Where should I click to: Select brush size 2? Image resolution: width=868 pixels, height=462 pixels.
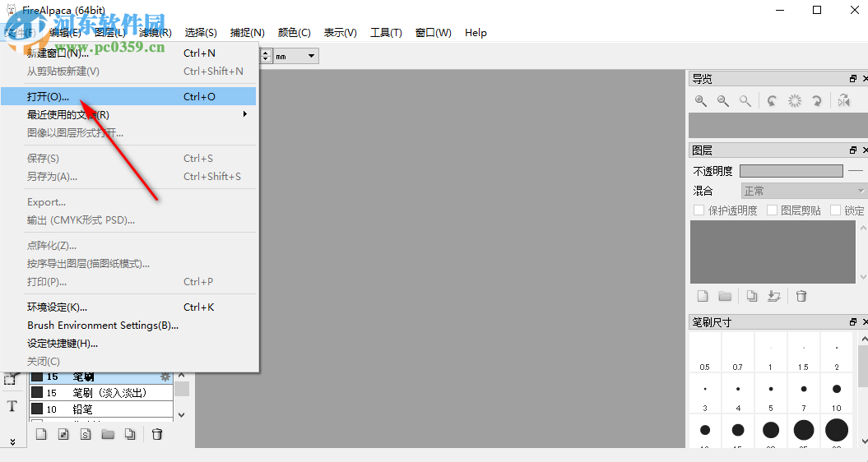click(837, 352)
